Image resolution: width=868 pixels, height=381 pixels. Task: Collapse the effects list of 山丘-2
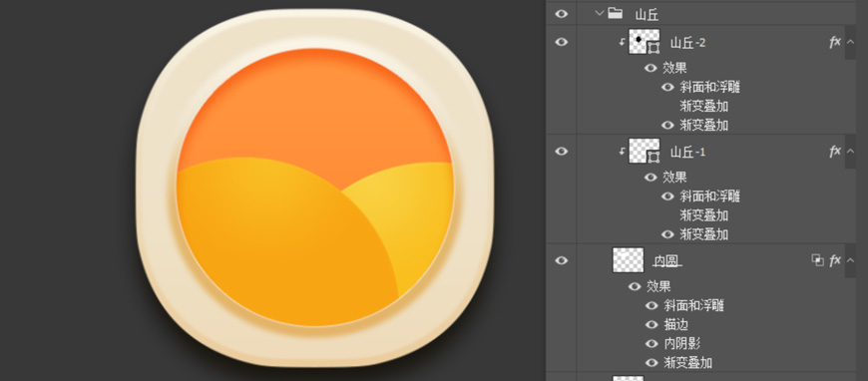click(x=851, y=42)
